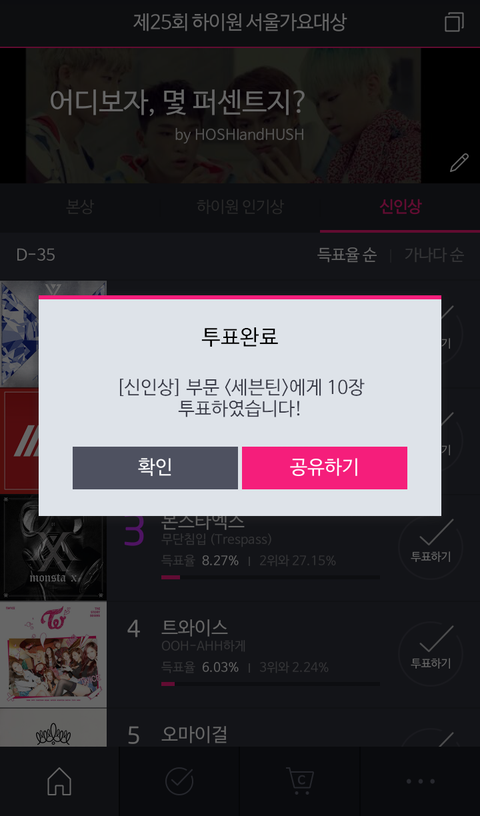Open the Monsta X album thumbnail
Image resolution: width=480 pixels, height=816 pixels.
[53, 547]
